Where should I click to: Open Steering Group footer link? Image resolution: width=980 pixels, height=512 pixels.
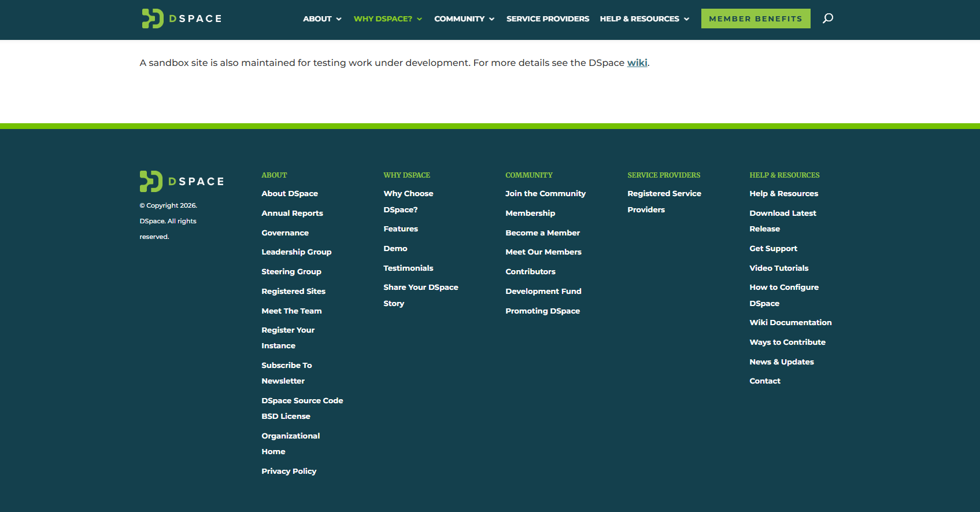[x=291, y=271]
